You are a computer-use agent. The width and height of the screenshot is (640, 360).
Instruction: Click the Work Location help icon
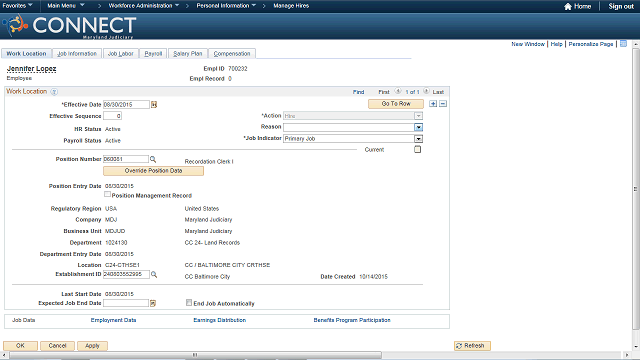54,92
